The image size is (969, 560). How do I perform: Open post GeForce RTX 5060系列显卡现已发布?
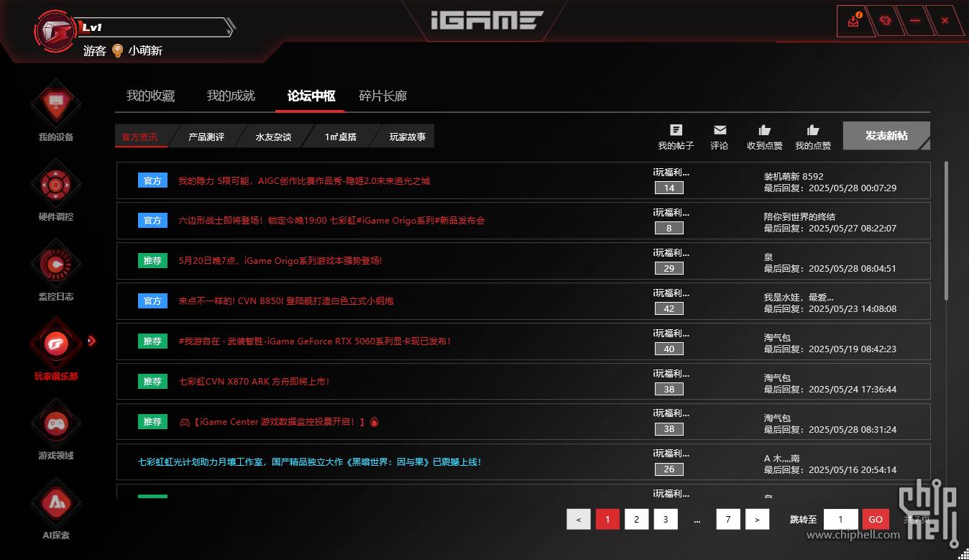314,341
